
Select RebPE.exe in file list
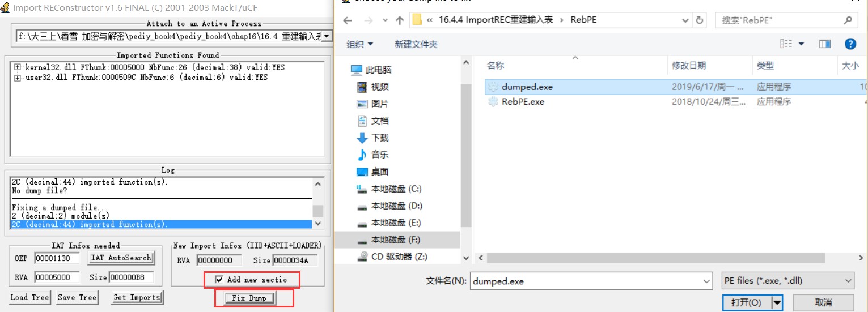click(523, 102)
